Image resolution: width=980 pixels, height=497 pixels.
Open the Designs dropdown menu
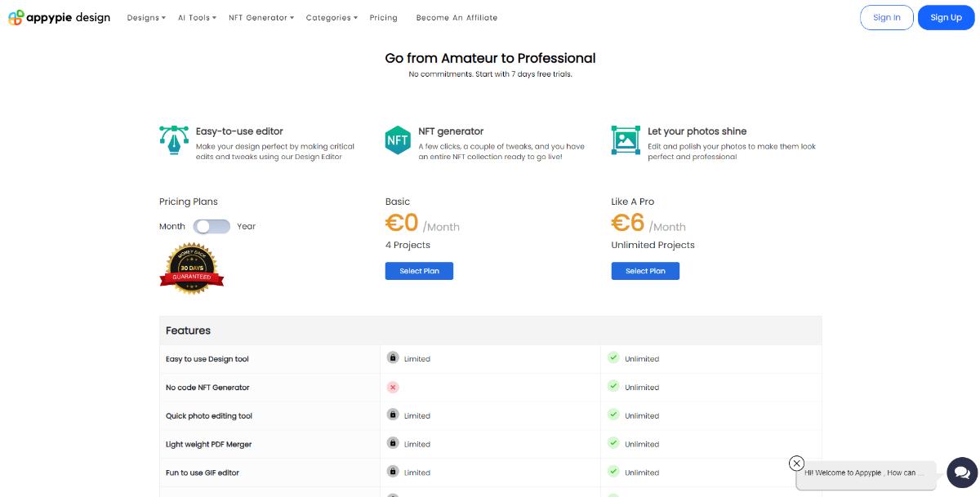[145, 17]
